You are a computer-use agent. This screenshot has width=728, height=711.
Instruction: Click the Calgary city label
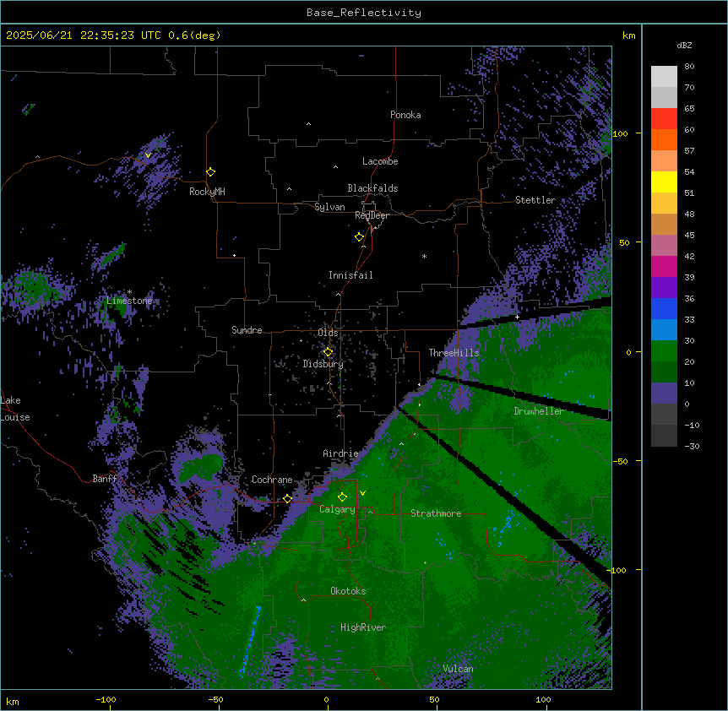[337, 509]
